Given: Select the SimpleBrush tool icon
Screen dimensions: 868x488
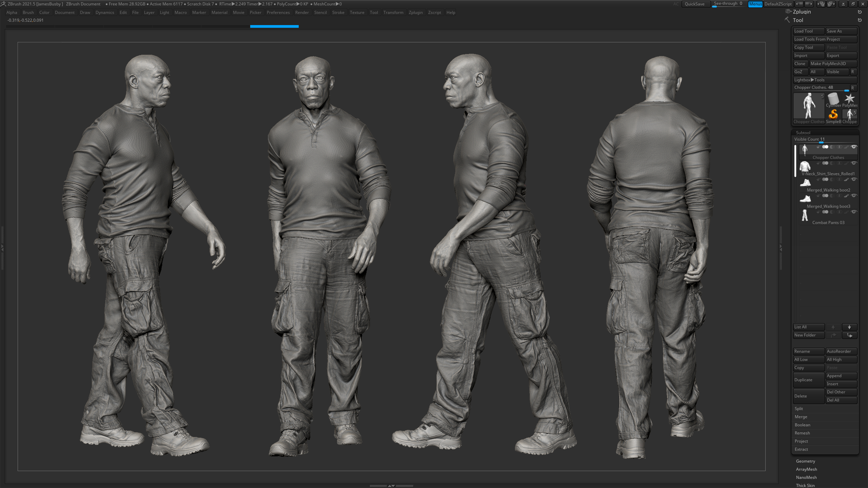Looking at the screenshot, I should [833, 115].
